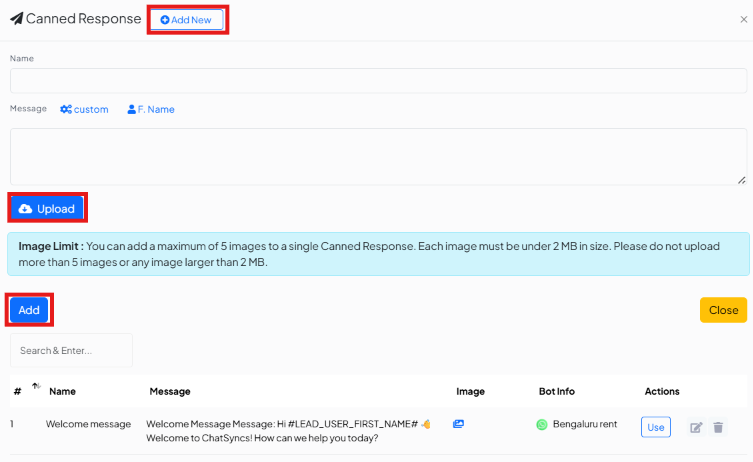Click the Use button for Welcome message
This screenshot has width=753, height=462.
[656, 427]
